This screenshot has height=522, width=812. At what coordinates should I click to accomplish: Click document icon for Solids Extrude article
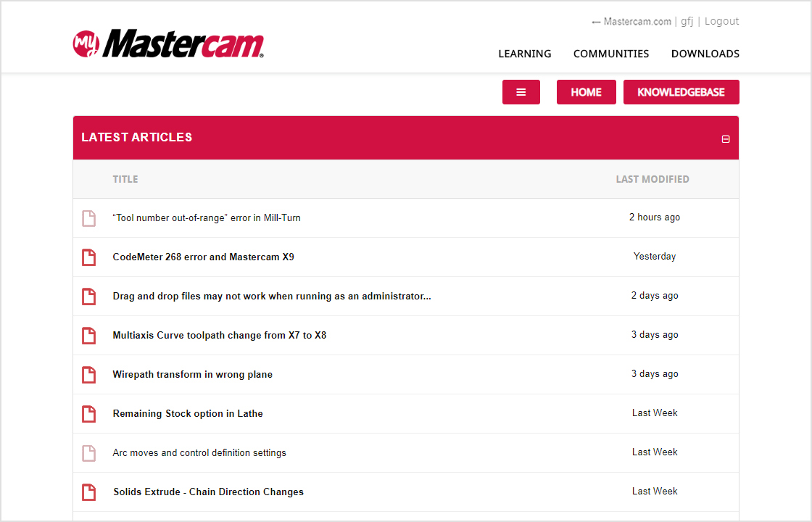tap(89, 492)
